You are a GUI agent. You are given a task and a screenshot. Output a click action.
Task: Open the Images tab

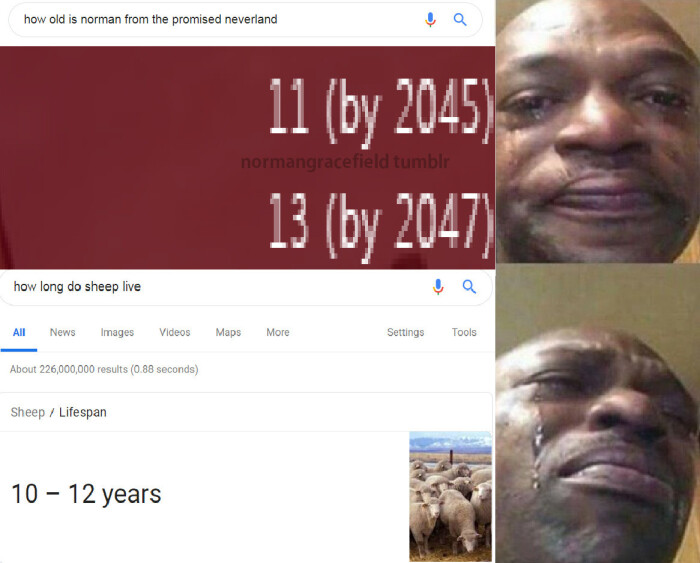(x=117, y=332)
